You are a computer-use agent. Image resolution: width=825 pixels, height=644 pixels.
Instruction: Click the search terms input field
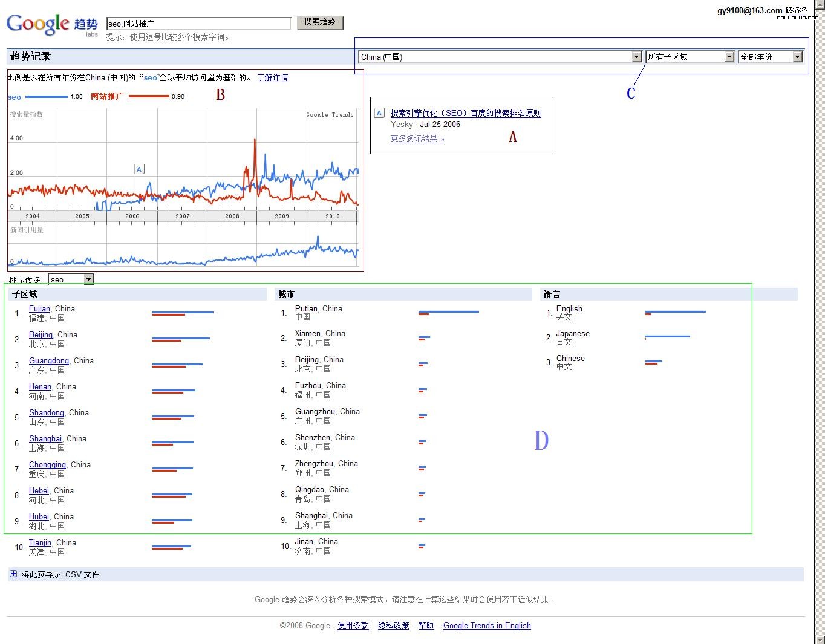coord(198,24)
